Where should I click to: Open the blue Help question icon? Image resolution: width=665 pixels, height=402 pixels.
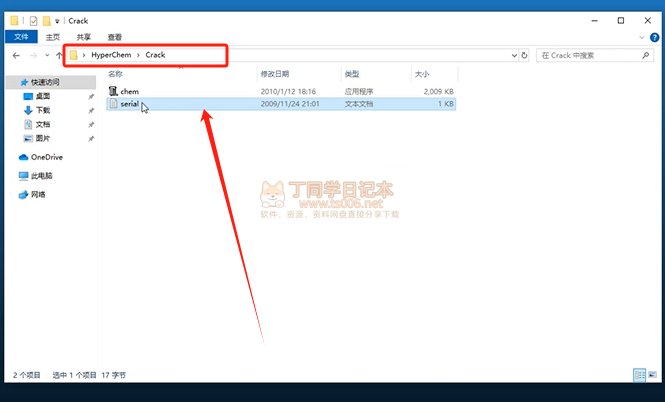pyautogui.click(x=655, y=37)
